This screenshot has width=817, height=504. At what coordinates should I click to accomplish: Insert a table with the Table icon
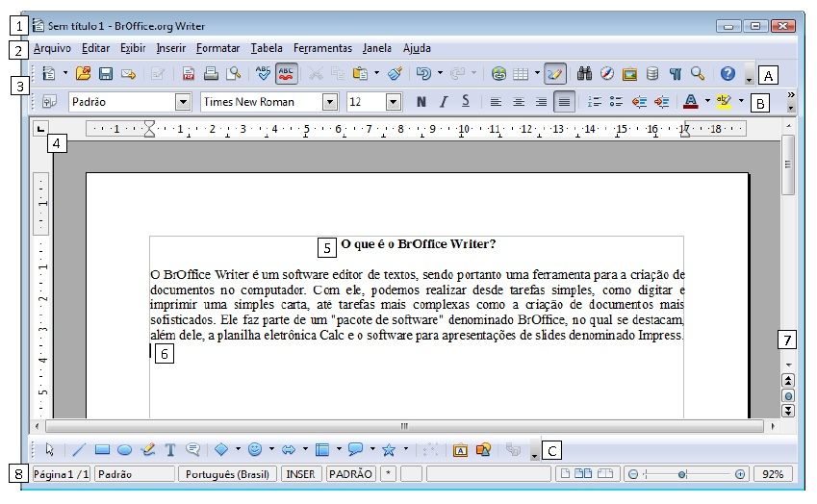521,74
